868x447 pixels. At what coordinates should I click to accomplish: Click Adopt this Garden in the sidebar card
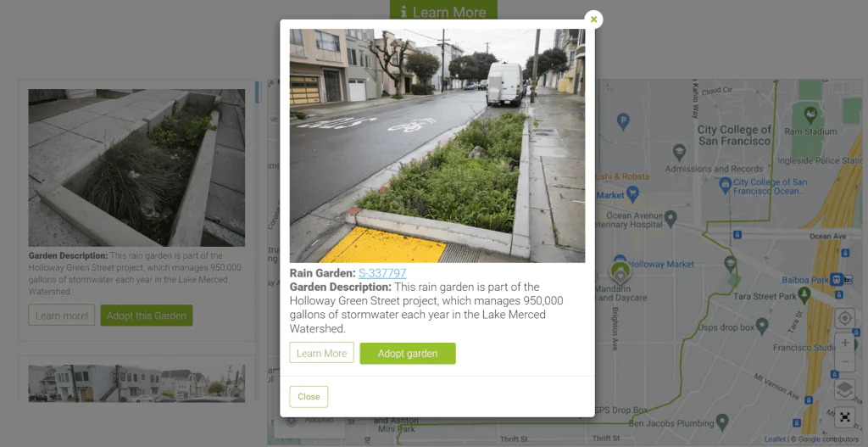[x=146, y=316]
